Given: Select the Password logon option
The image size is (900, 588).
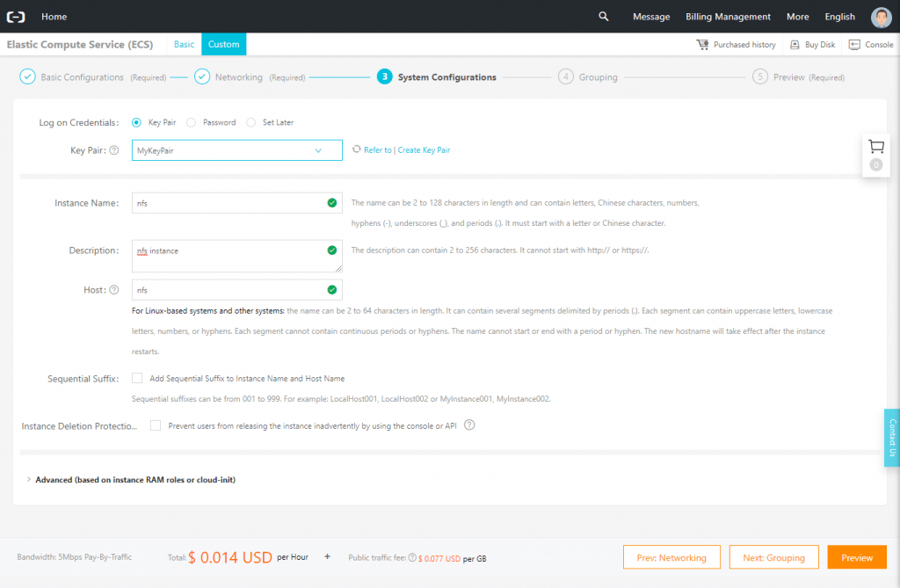Looking at the screenshot, I should [x=191, y=122].
